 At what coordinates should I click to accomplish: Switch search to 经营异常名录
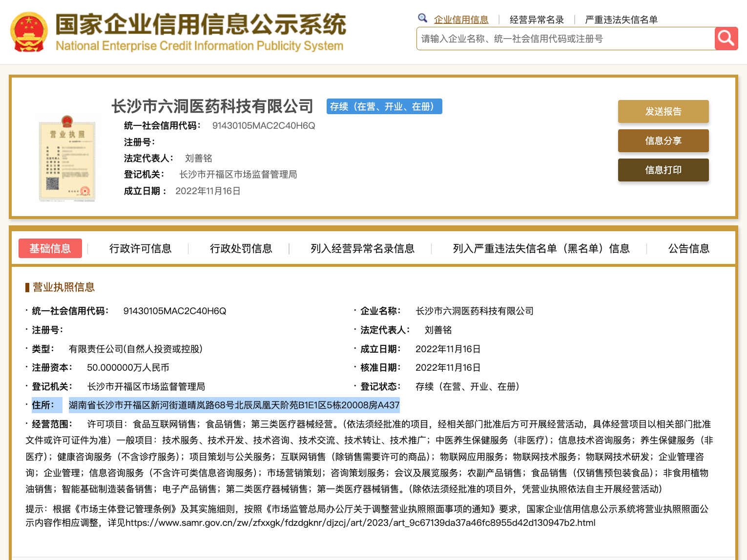point(537,20)
